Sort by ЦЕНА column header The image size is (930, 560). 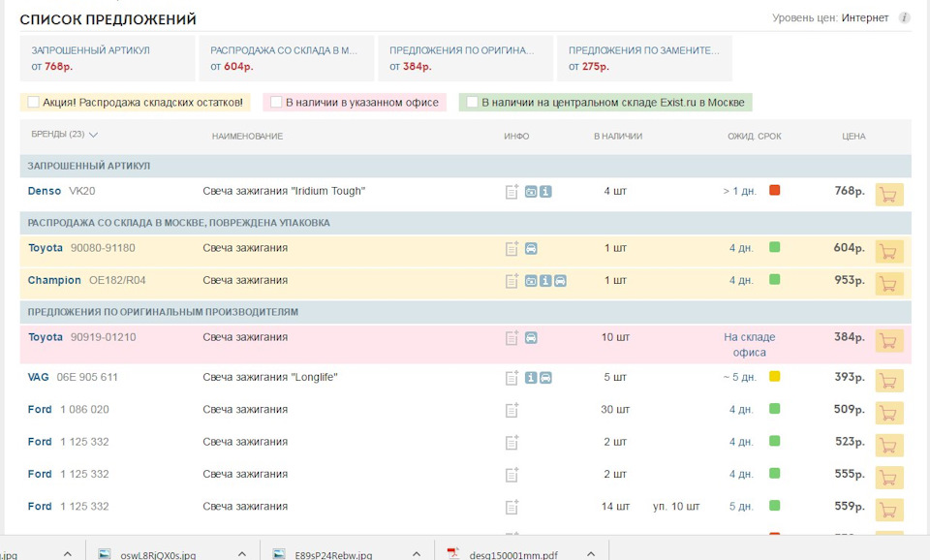tap(853, 137)
